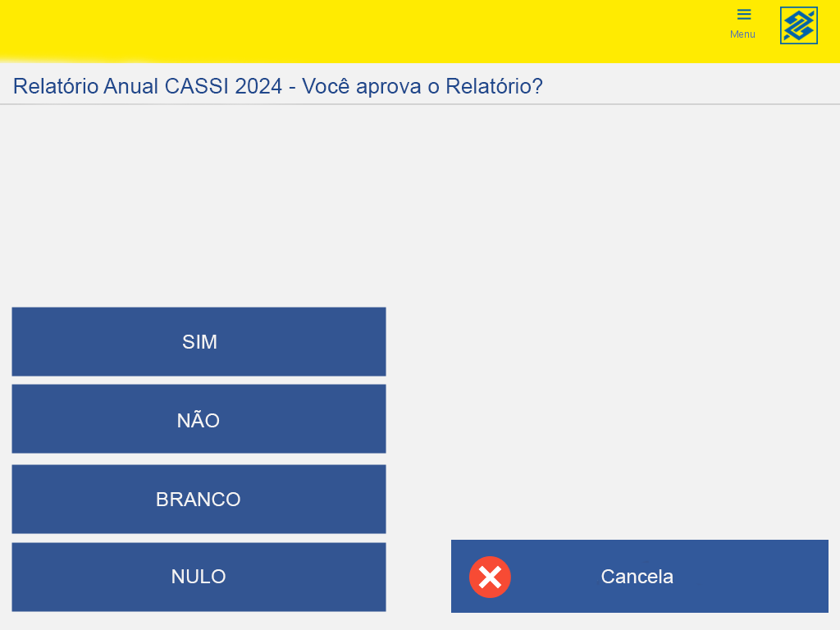Viewport: 840px width, 630px height.
Task: Click the Menu text label
Action: [742, 34]
